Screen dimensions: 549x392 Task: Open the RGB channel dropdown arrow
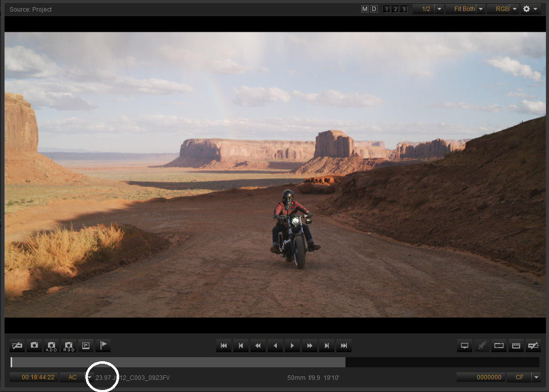[x=515, y=9]
